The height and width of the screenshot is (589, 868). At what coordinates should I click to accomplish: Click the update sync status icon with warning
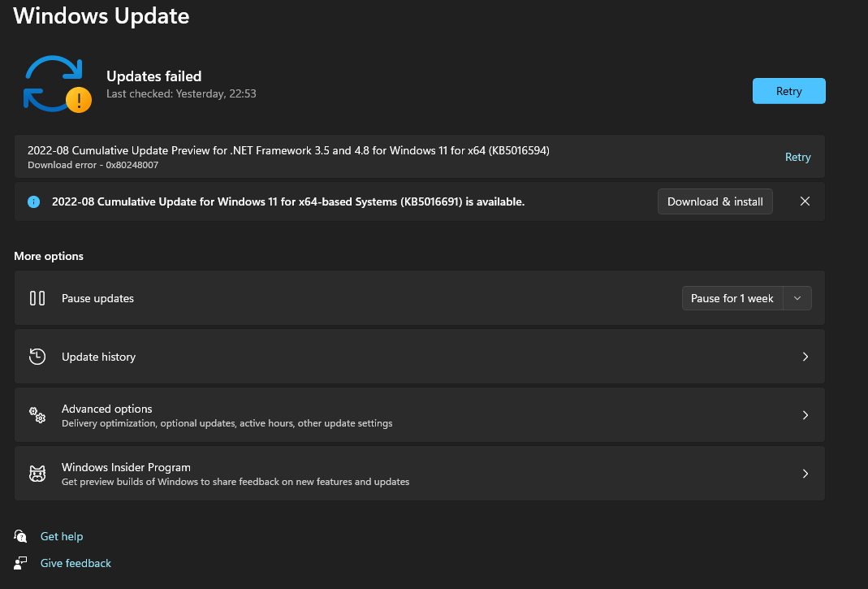[x=58, y=84]
